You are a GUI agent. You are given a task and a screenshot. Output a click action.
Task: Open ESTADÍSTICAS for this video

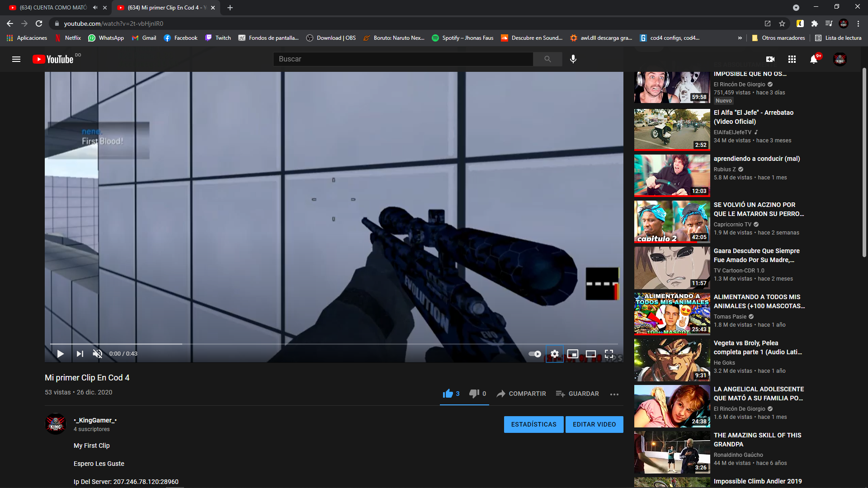[x=533, y=424]
